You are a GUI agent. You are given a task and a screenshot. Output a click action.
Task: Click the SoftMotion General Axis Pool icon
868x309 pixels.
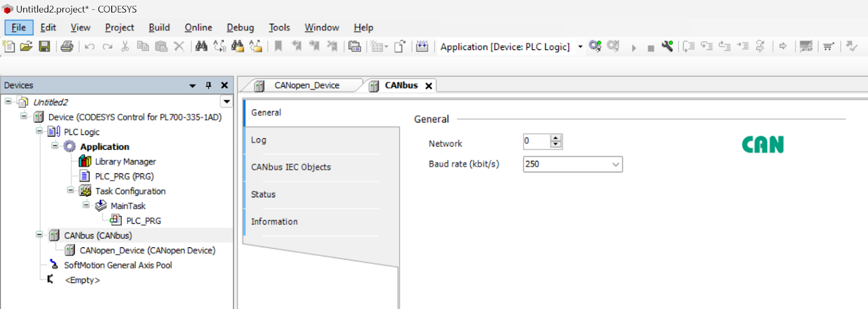(54, 265)
